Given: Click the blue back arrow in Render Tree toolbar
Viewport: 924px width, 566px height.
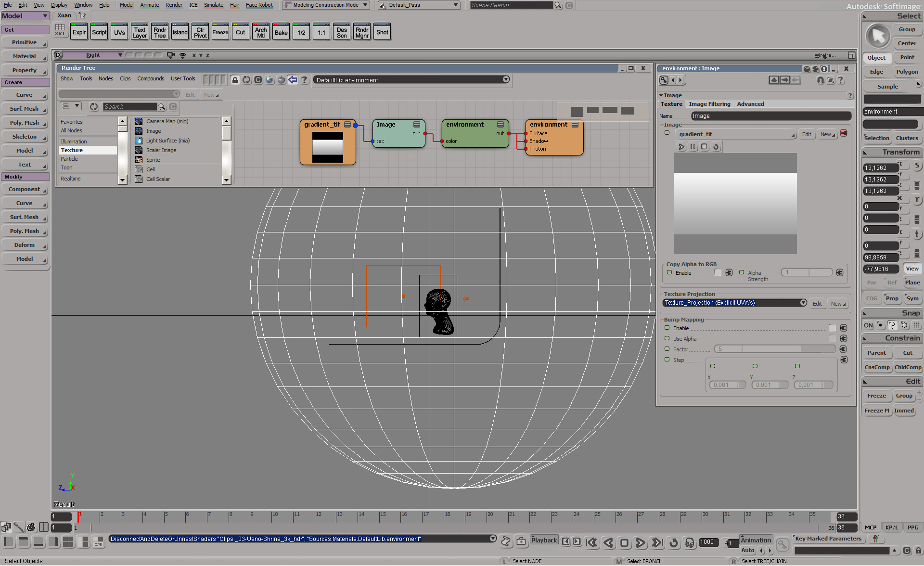Looking at the screenshot, I should [293, 80].
